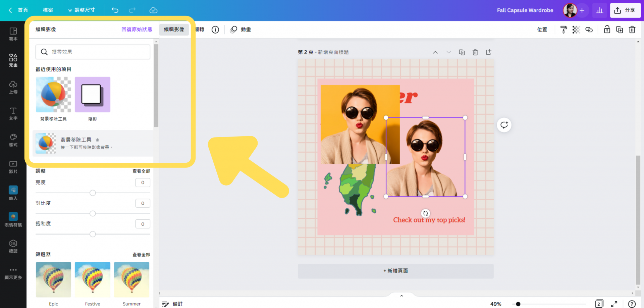
Task: Open the analytics bar chart icon
Action: [600, 10]
